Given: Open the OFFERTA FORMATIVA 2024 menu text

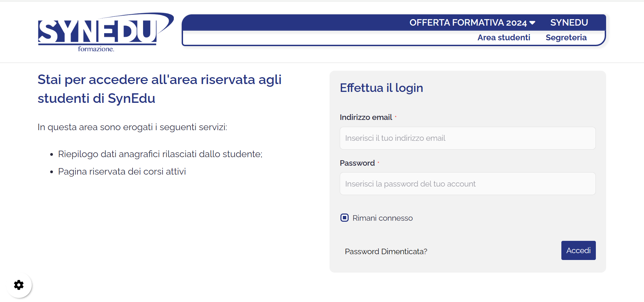Looking at the screenshot, I should (x=468, y=23).
